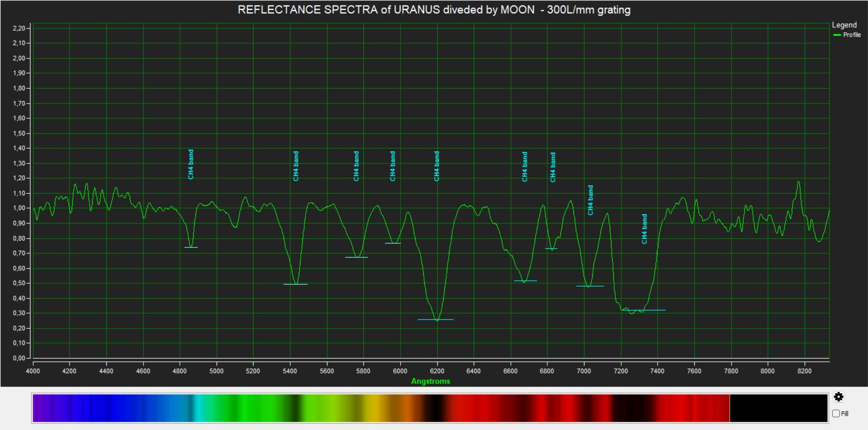The width and height of the screenshot is (868, 430).
Task: Select the Profile entry in the legend
Action: 847,35
